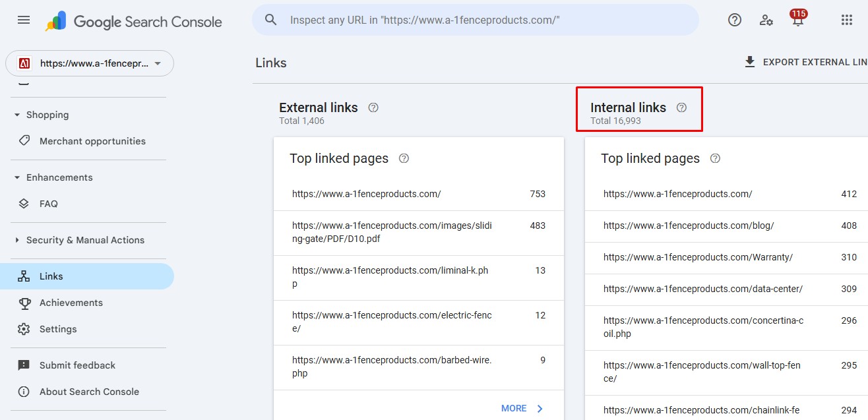
Task: Open external row for liminal-k.php
Action: click(419, 277)
